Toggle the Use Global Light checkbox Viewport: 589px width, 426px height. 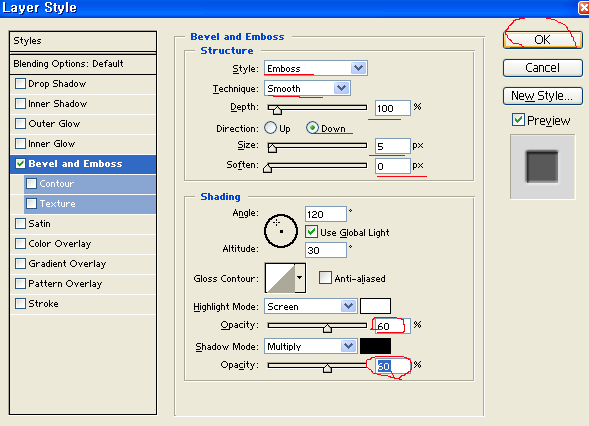pos(311,232)
